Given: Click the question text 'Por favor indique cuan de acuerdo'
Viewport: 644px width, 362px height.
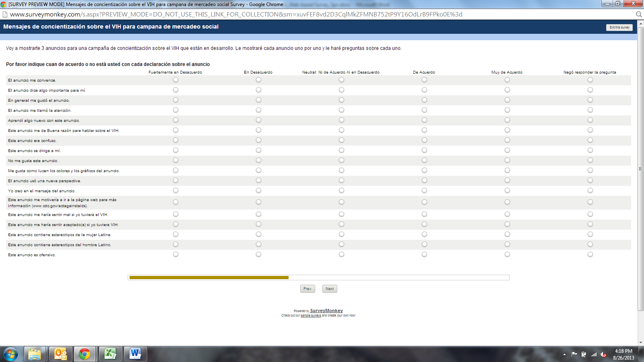Looking at the screenshot, I should [x=108, y=64].
